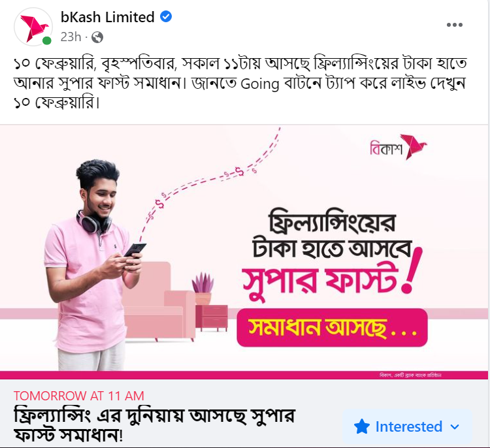Click the 23h post timestamp
Screen dimensions: 490x448
pyautogui.click(x=71, y=37)
